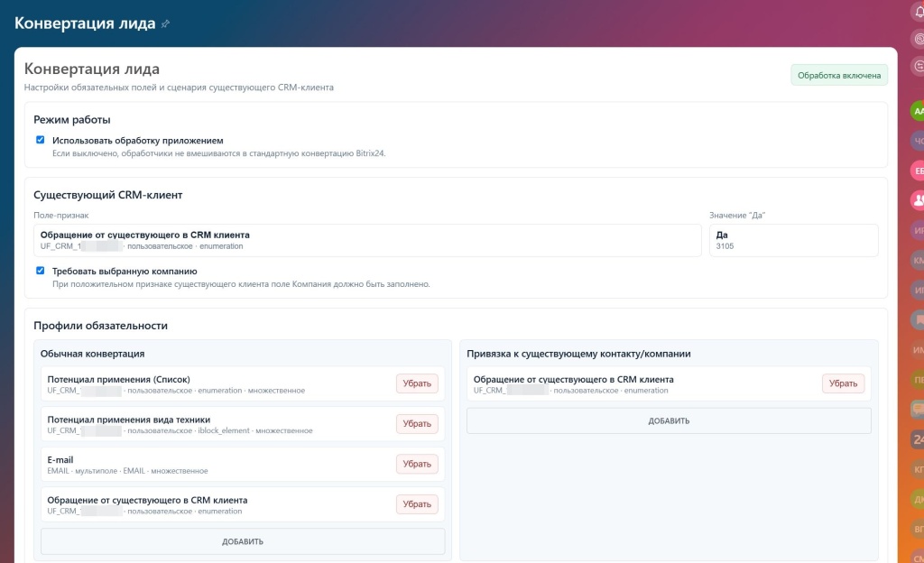Image resolution: width=924 pixels, height=563 pixels.
Task: Open the pink group people icon
Action: tap(918, 200)
